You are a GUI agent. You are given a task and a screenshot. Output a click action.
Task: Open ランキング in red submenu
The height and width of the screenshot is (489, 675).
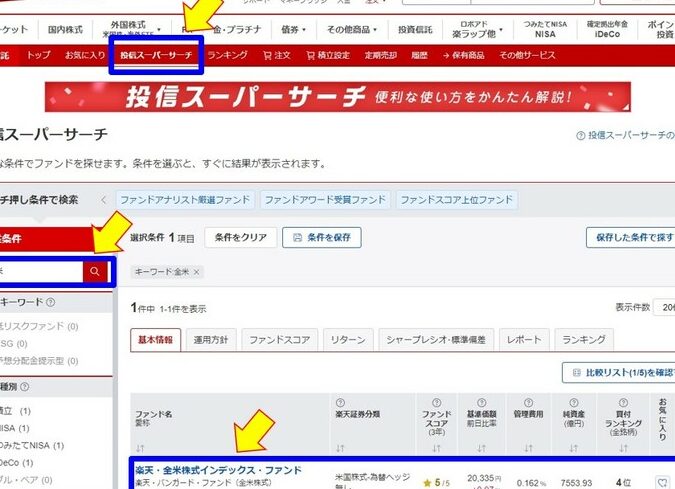(x=227, y=55)
